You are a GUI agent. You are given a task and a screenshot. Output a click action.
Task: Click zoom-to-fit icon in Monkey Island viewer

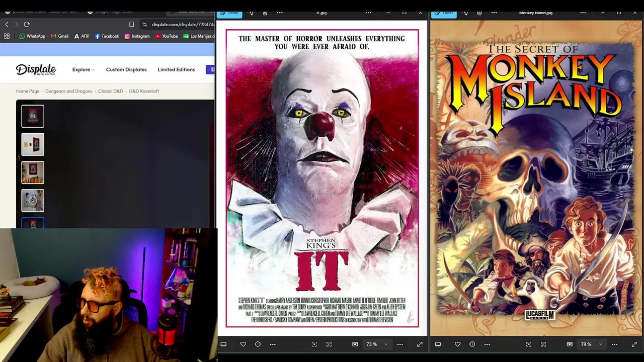pyautogui.click(x=570, y=344)
